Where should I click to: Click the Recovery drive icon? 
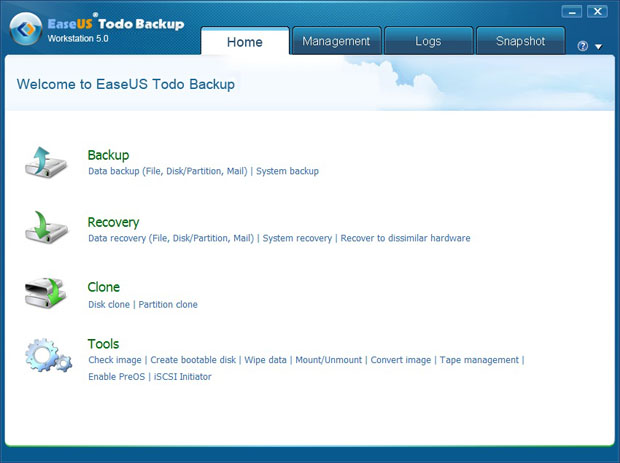click(x=46, y=229)
